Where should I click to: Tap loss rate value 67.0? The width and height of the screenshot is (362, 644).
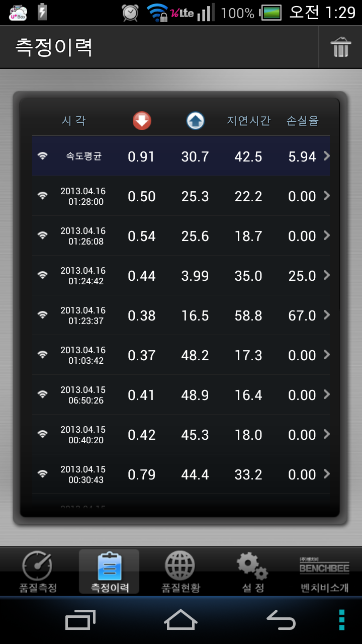(302, 315)
